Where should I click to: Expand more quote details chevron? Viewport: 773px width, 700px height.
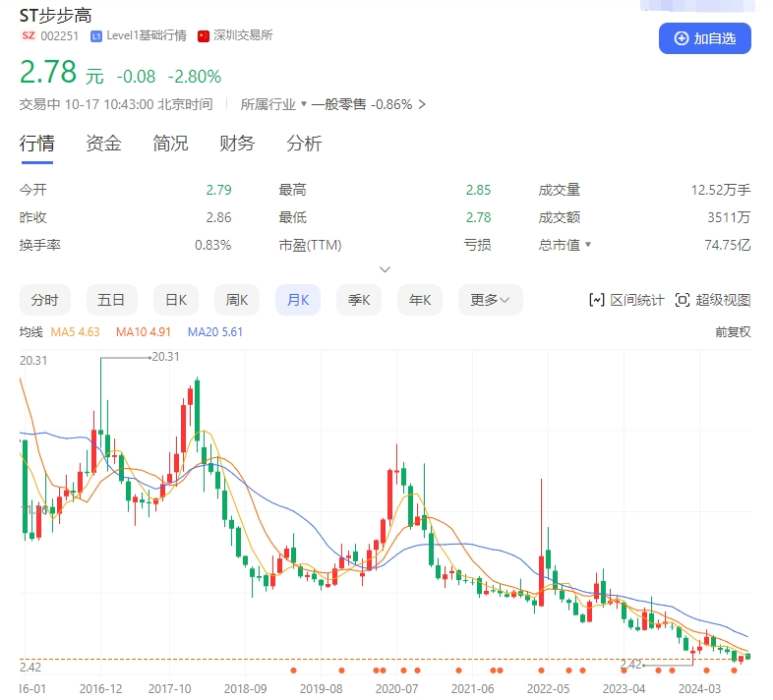tap(385, 269)
